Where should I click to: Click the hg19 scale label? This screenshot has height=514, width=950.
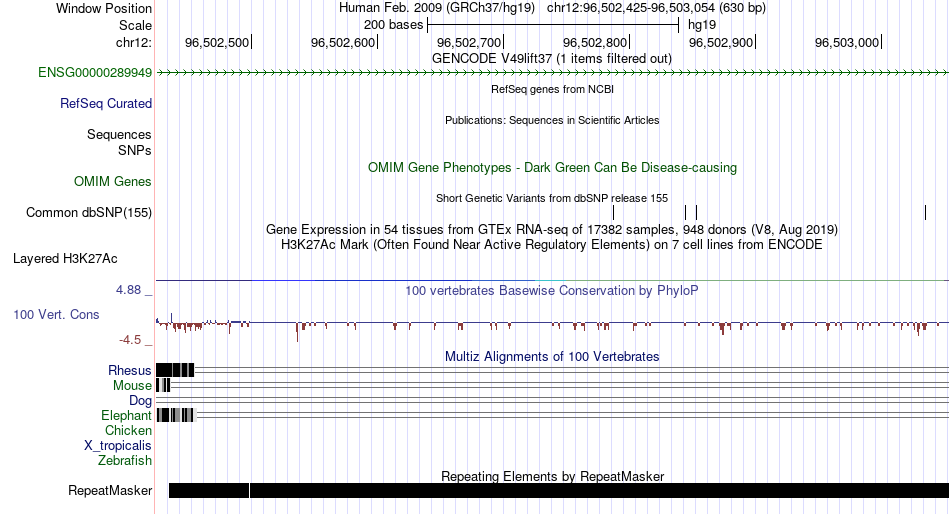tap(702, 25)
